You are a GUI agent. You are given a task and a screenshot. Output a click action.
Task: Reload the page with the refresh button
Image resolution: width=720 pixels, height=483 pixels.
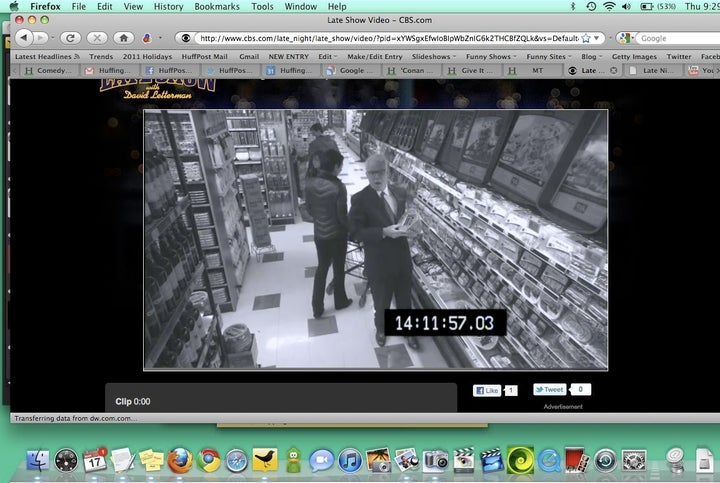70,38
